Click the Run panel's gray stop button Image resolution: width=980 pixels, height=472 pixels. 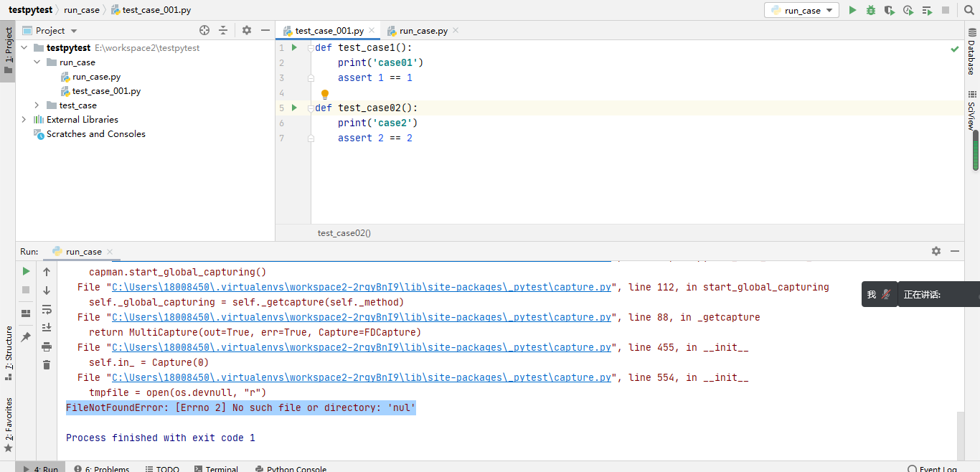(x=27, y=290)
